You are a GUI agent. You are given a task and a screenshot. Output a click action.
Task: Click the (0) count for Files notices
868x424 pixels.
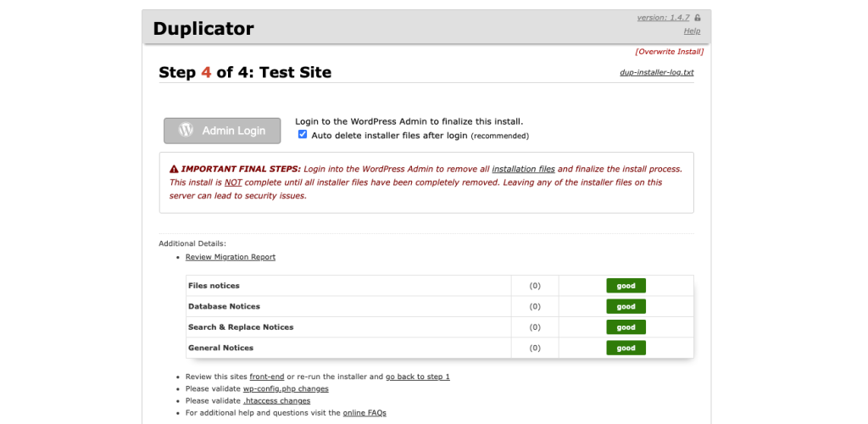click(x=535, y=286)
